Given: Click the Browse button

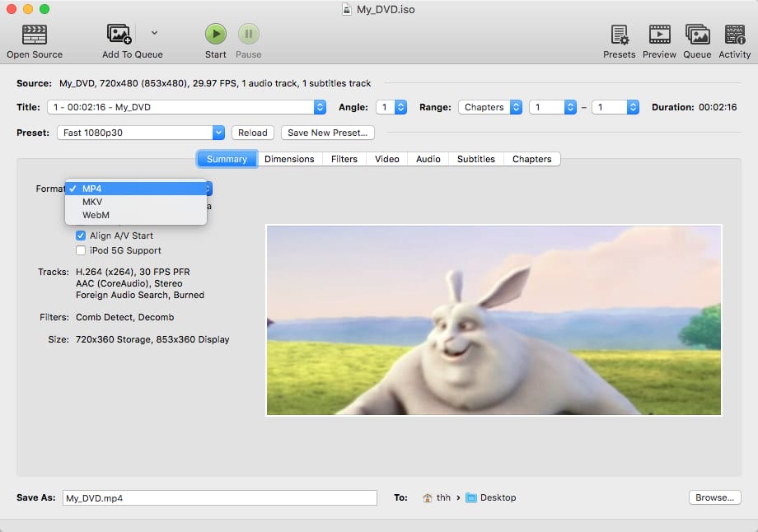Looking at the screenshot, I should click(x=714, y=497).
